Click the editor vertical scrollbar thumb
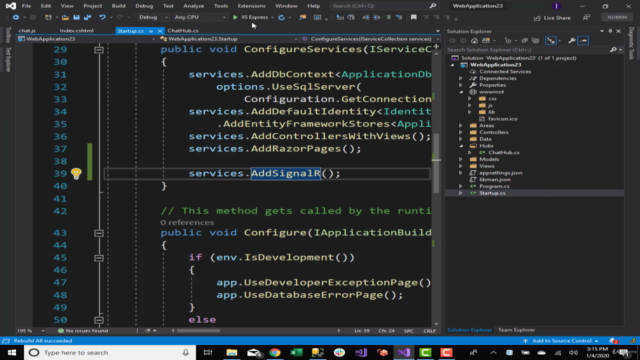Viewport: 640px width, 360px height. coord(436,163)
